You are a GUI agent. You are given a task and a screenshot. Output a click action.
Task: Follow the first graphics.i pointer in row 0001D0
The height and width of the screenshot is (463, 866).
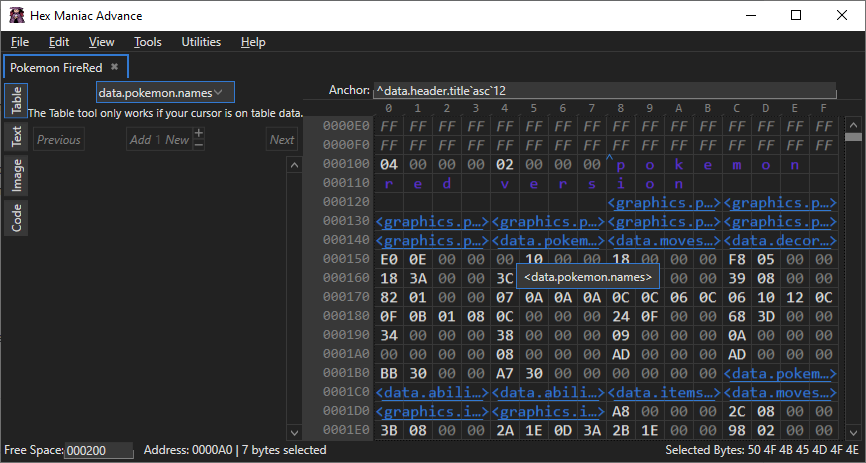pyautogui.click(x=432, y=412)
